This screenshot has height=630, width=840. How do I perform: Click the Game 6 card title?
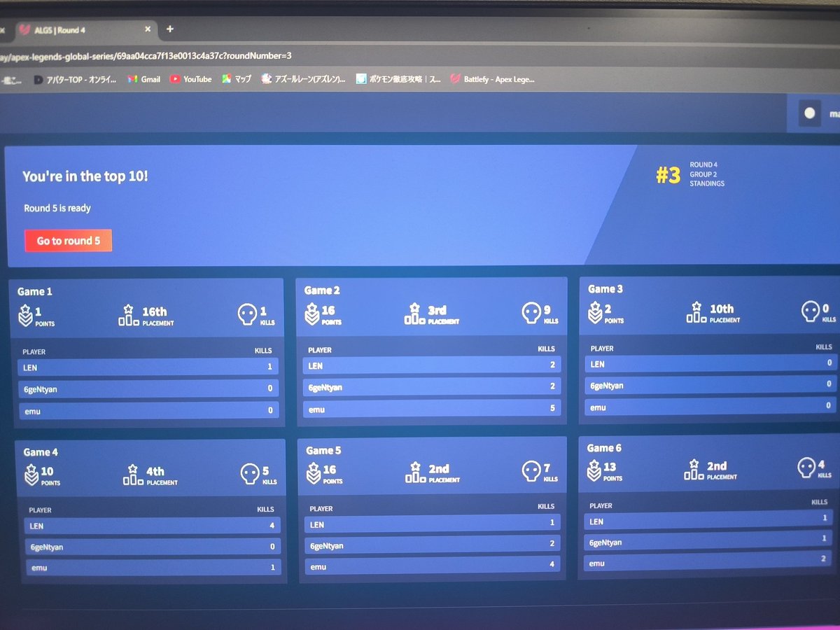(604, 448)
